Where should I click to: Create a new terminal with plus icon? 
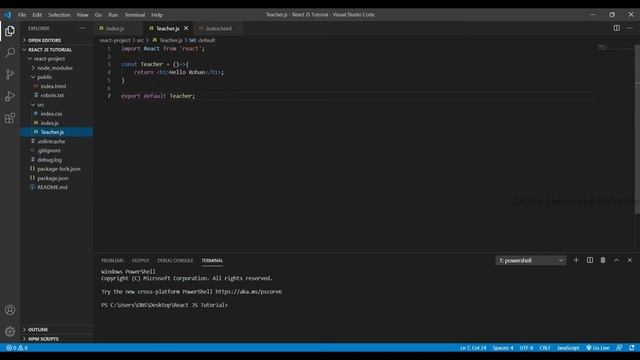[576, 260]
